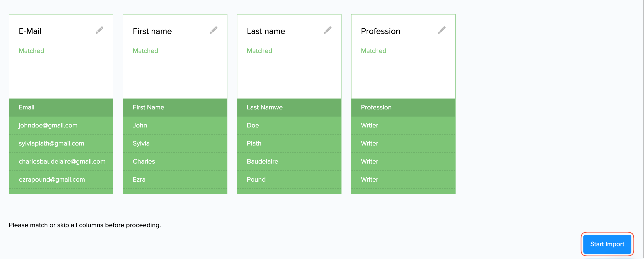Click the Sylvia first name cell
Image resolution: width=644 pixels, height=259 pixels.
coord(141,143)
